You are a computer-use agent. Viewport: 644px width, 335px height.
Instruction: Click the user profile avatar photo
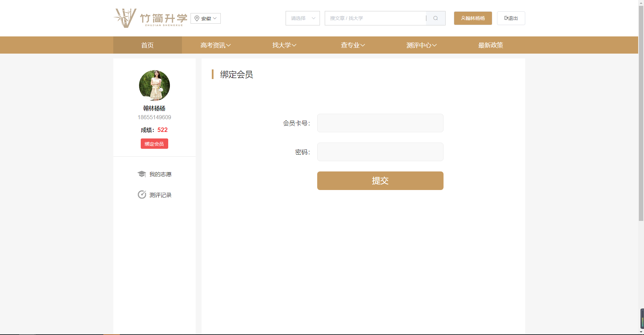pos(154,86)
